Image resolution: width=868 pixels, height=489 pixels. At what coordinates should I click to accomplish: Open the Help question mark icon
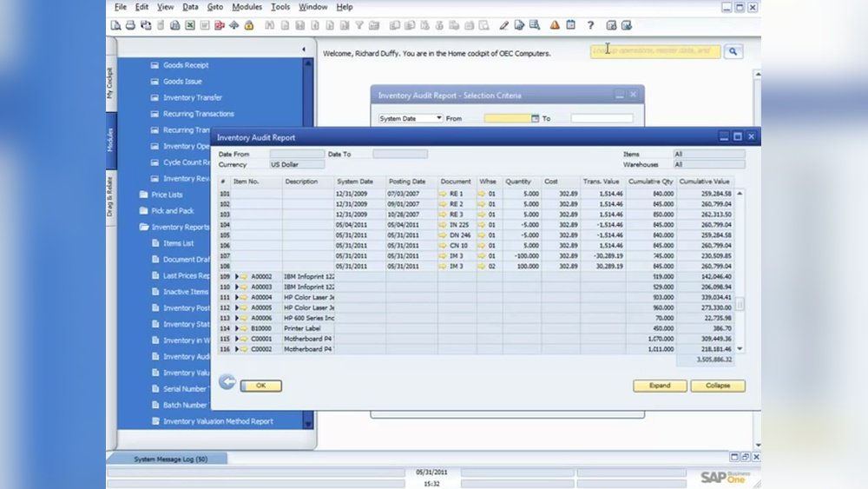click(590, 25)
